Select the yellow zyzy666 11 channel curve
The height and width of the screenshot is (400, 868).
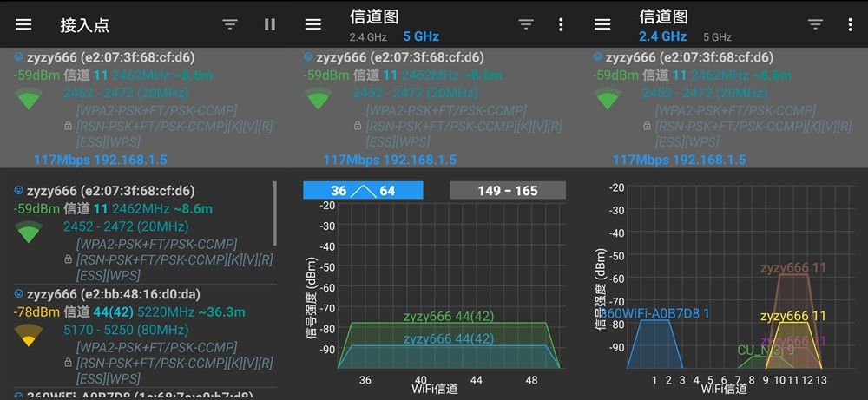pos(793,316)
